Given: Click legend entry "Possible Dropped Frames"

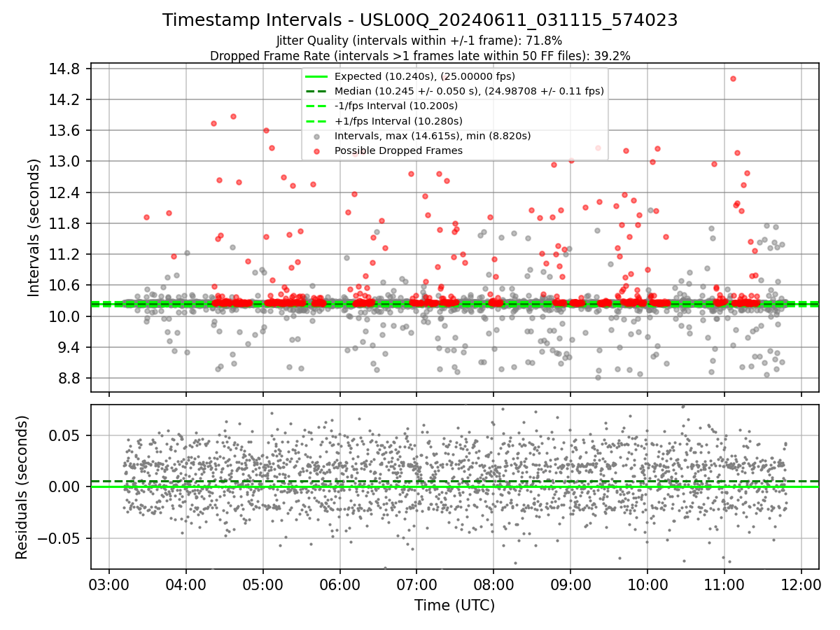Looking at the screenshot, I should (x=398, y=150).
